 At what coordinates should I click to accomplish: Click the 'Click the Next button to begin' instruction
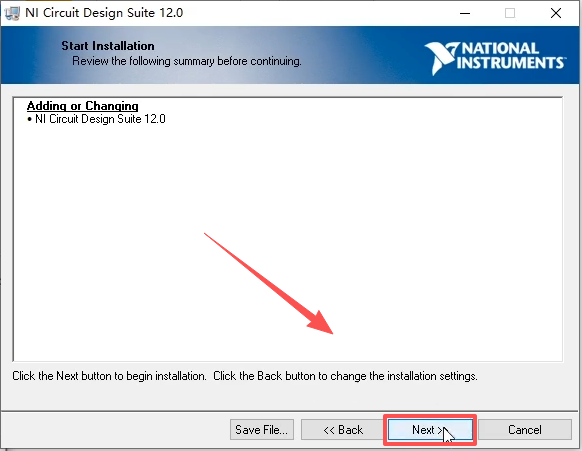click(x=109, y=376)
